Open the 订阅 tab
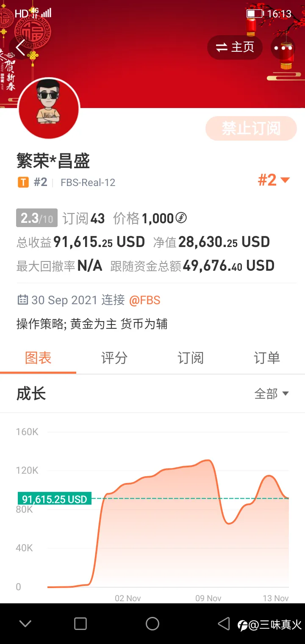The height and width of the screenshot is (644, 305). [x=191, y=358]
